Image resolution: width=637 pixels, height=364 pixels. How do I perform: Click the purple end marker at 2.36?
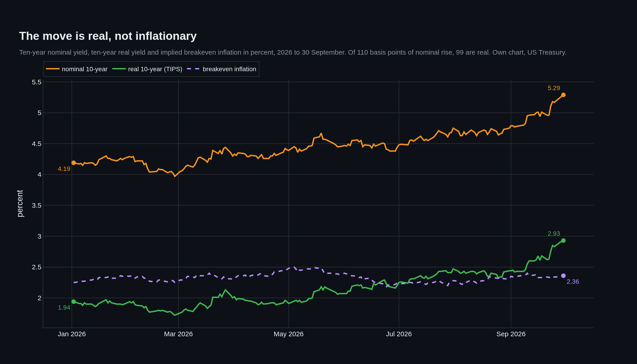(x=563, y=276)
